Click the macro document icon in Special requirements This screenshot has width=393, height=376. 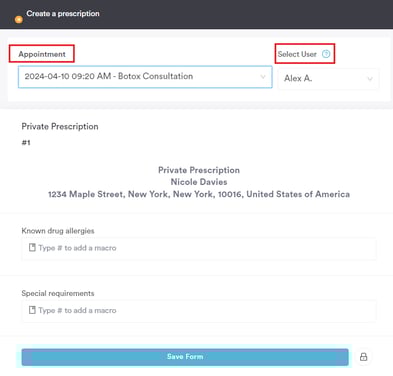point(32,310)
